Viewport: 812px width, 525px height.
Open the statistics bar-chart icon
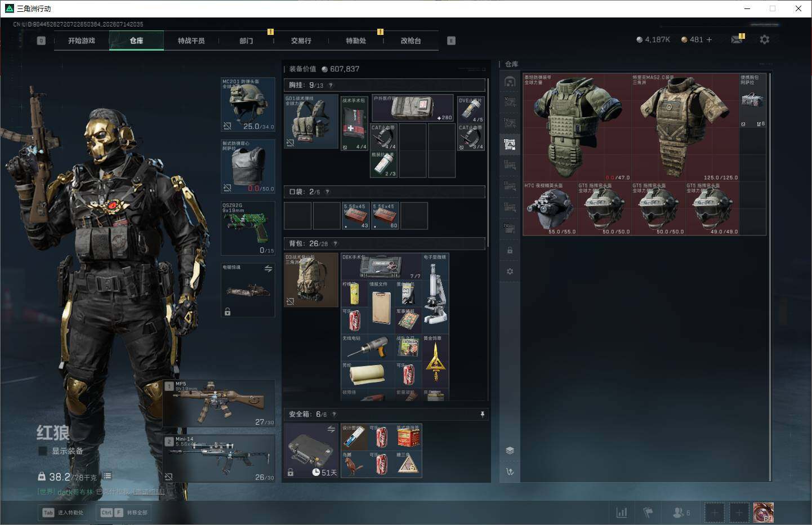tap(622, 513)
